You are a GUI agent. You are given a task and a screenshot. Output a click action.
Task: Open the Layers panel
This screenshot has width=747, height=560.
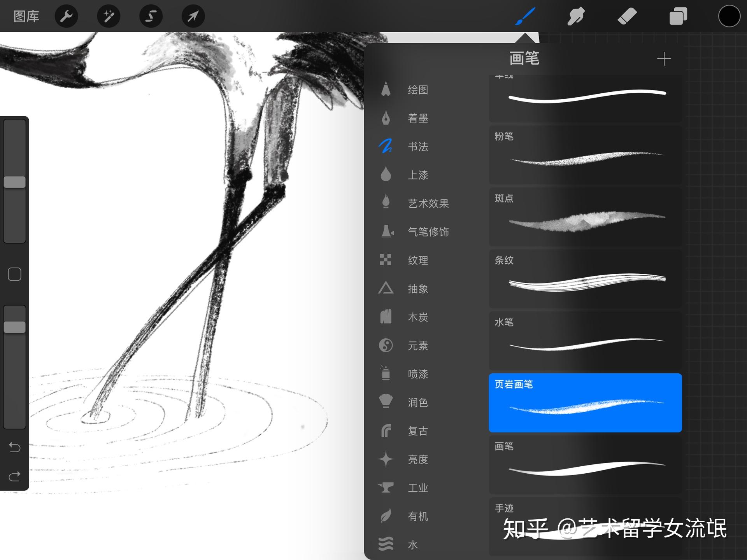tap(678, 16)
